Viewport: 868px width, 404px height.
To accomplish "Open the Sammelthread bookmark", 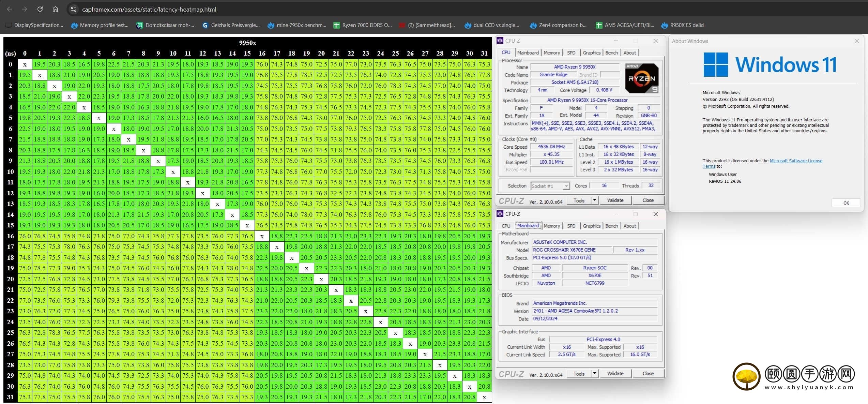I will 427,25.
